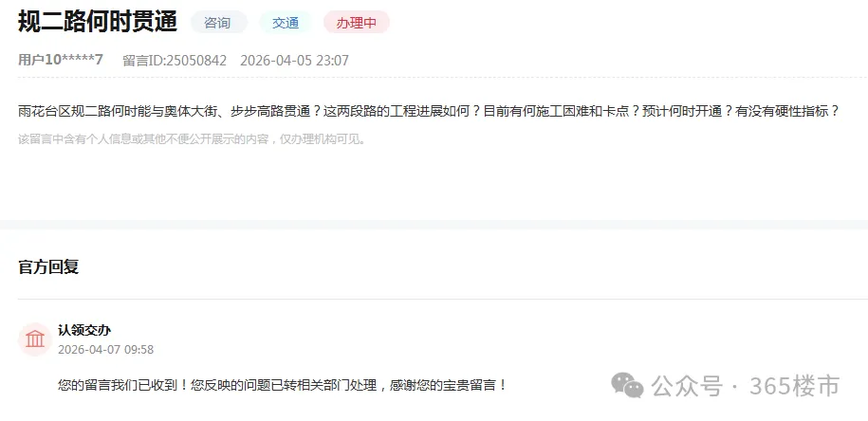
Task: Click the post timestamp 2026-04-05 23:07
Action: [294, 61]
